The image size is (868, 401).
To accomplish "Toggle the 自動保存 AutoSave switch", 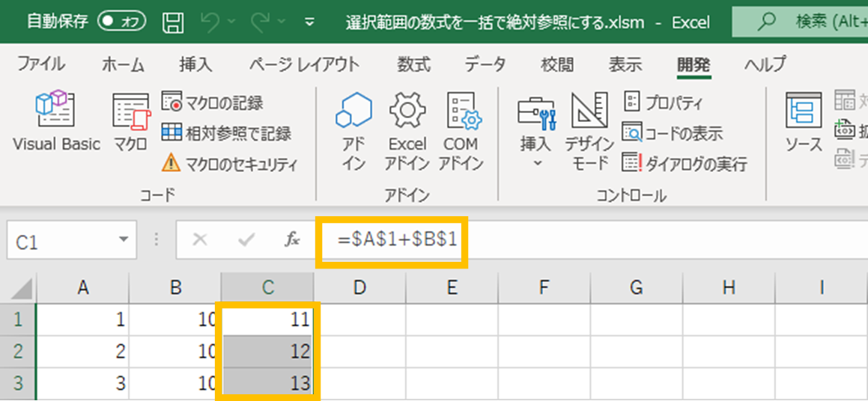I will pos(121,22).
